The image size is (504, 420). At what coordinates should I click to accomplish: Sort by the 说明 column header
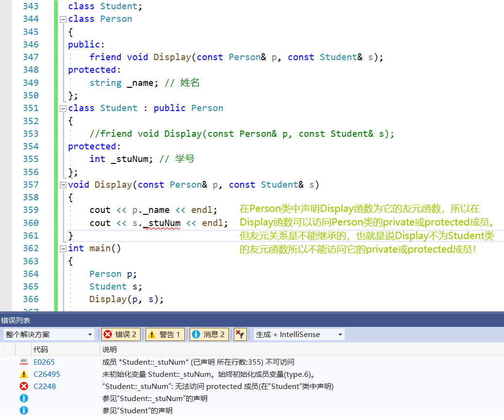click(x=109, y=349)
